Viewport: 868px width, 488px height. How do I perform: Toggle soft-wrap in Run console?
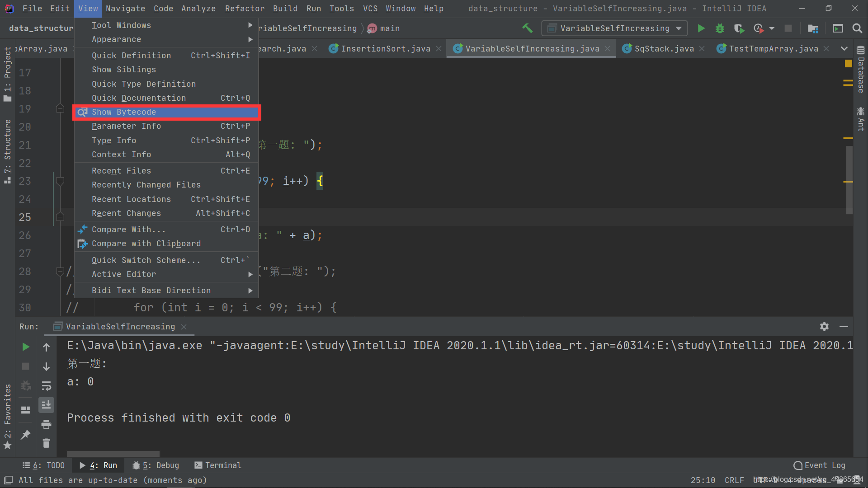pyautogui.click(x=46, y=386)
